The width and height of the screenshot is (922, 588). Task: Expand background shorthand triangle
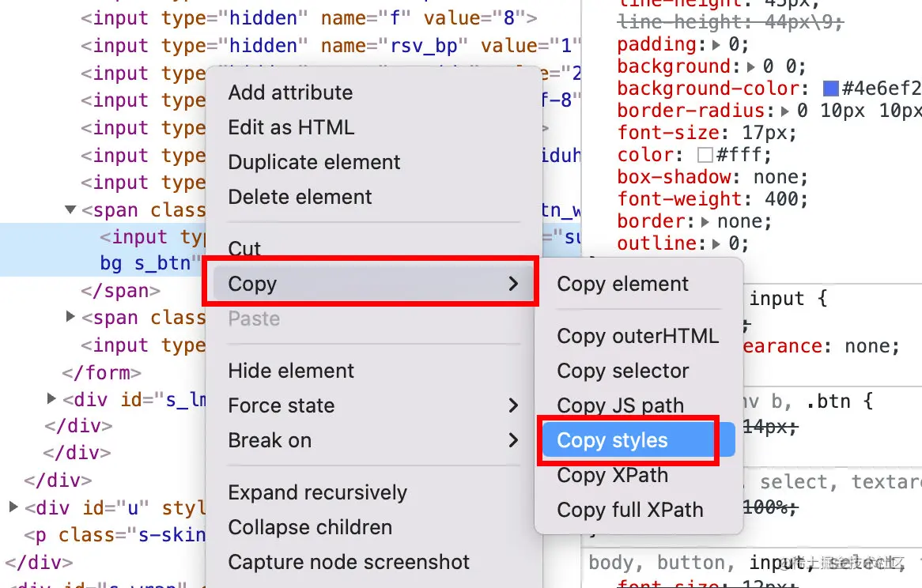751,67
